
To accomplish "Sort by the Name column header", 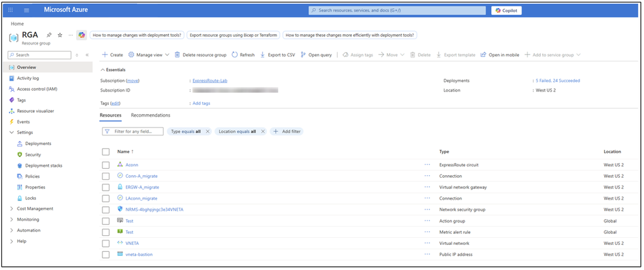I will [125, 152].
